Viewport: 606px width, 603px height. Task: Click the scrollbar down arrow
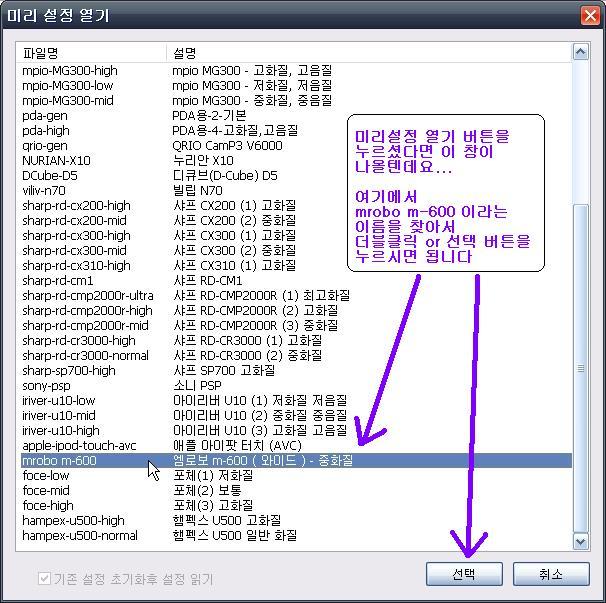click(580, 541)
